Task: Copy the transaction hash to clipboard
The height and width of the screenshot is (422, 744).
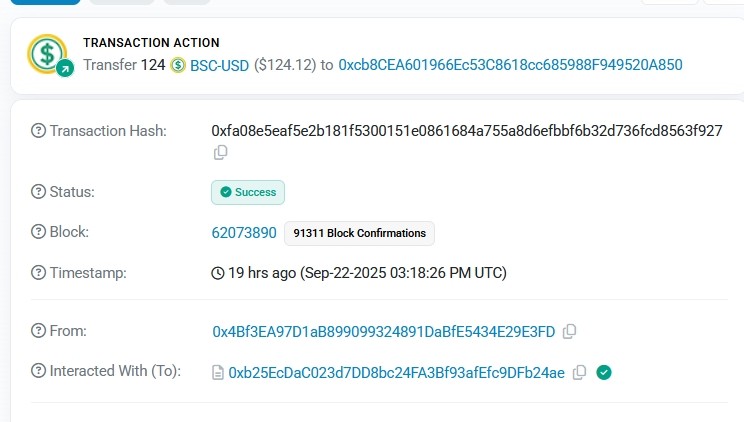Action: (x=221, y=152)
